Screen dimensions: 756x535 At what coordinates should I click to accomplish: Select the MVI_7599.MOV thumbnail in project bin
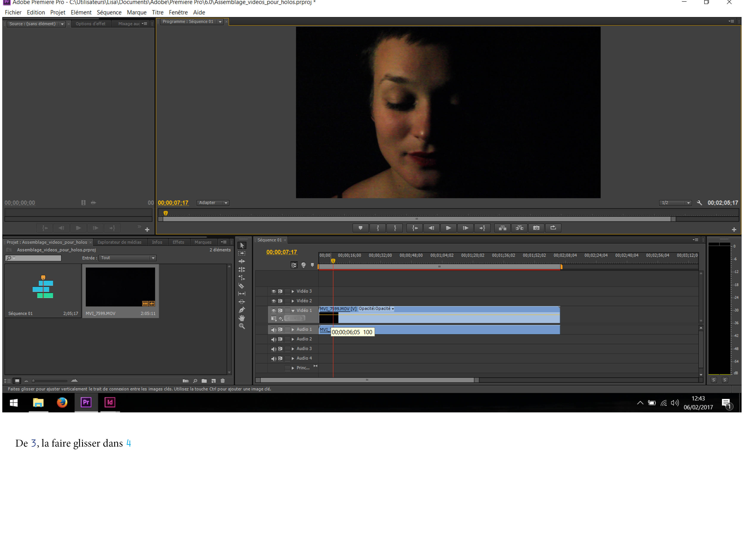pos(120,287)
